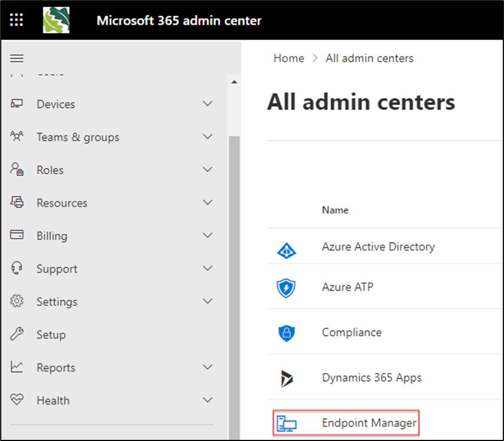504x441 pixels.
Task: Click the Dynamics 365 Apps icon
Action: (287, 379)
